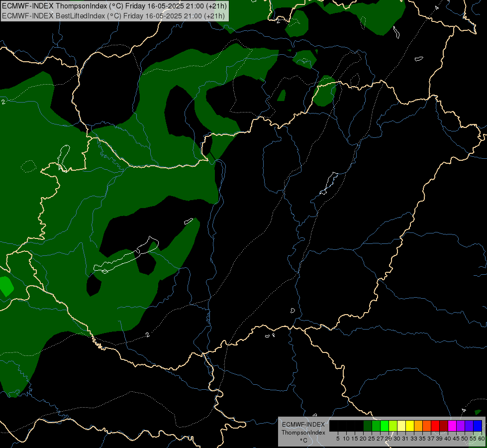
Task: Click the legend tick value 5
Action: (338, 439)
